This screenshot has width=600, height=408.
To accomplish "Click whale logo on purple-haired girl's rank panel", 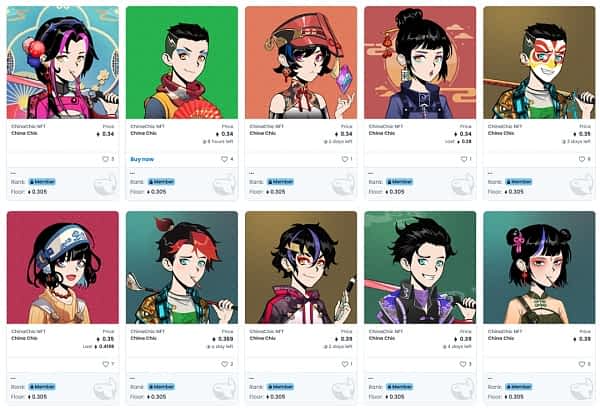I will tap(105, 185).
